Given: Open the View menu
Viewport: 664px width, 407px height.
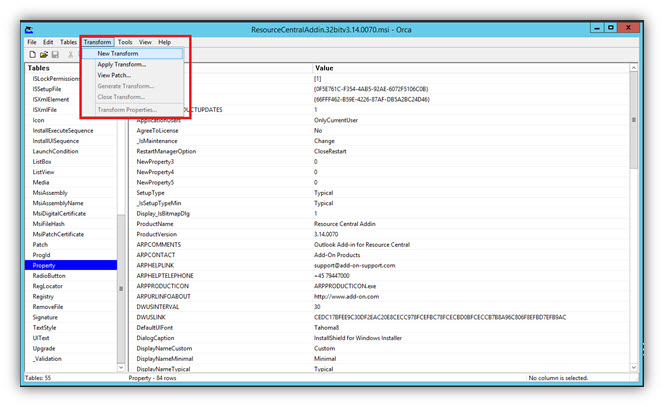Looking at the screenshot, I should [x=145, y=42].
